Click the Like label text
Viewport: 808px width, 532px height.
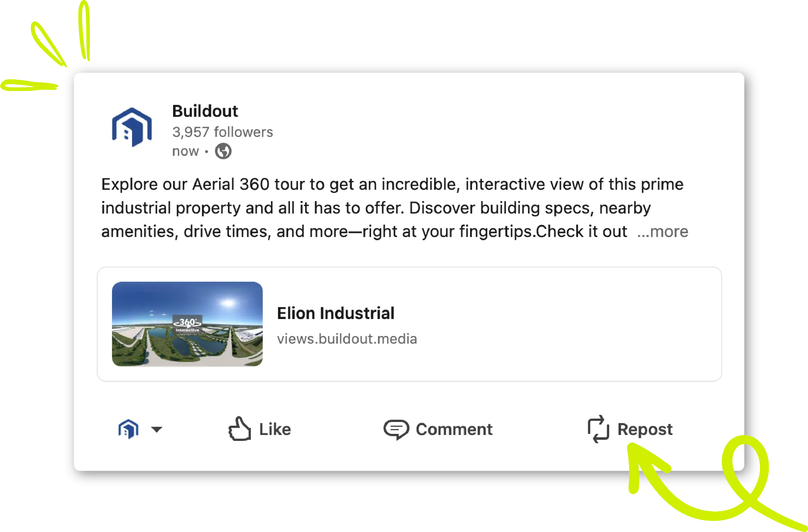click(x=275, y=429)
